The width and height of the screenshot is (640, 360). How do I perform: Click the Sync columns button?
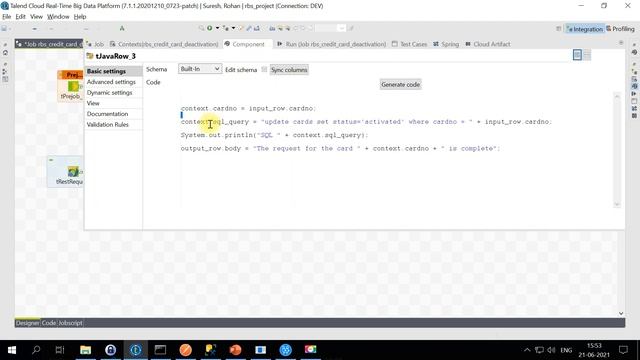coord(289,70)
